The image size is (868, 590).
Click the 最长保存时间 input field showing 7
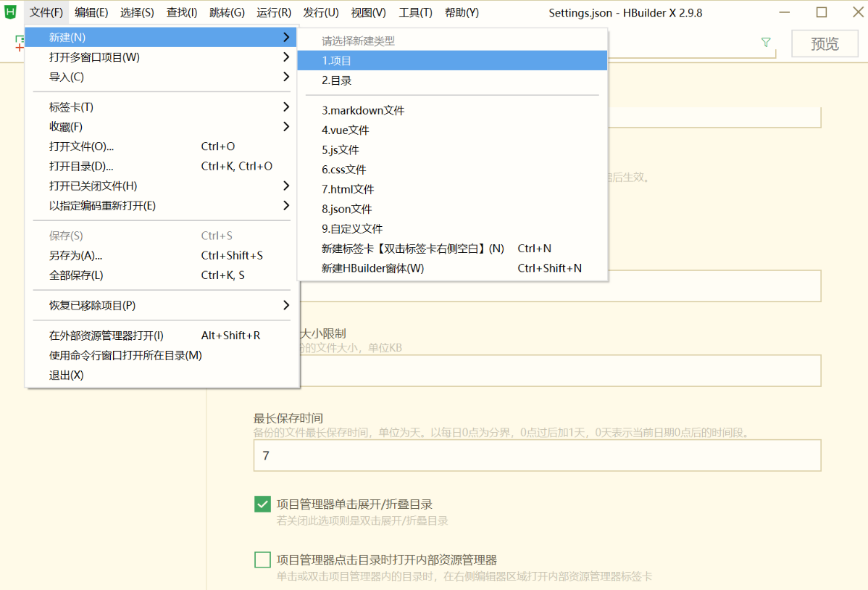(537, 455)
